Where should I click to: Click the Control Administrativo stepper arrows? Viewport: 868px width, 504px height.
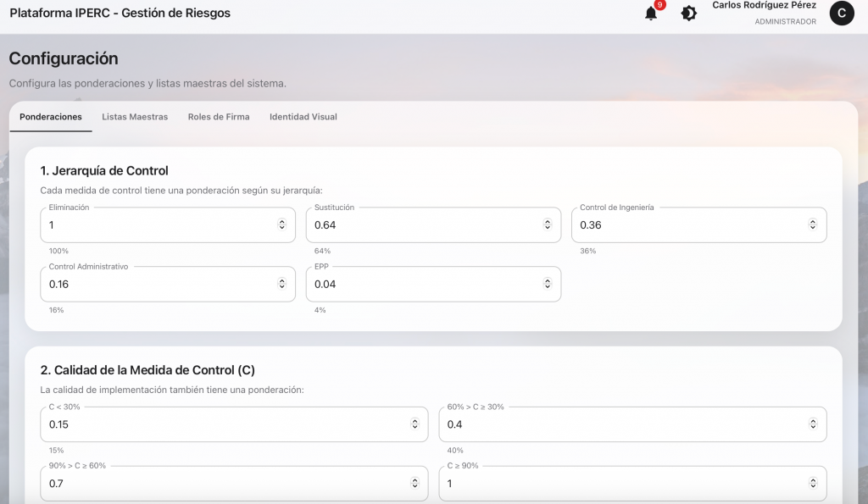pos(281,285)
